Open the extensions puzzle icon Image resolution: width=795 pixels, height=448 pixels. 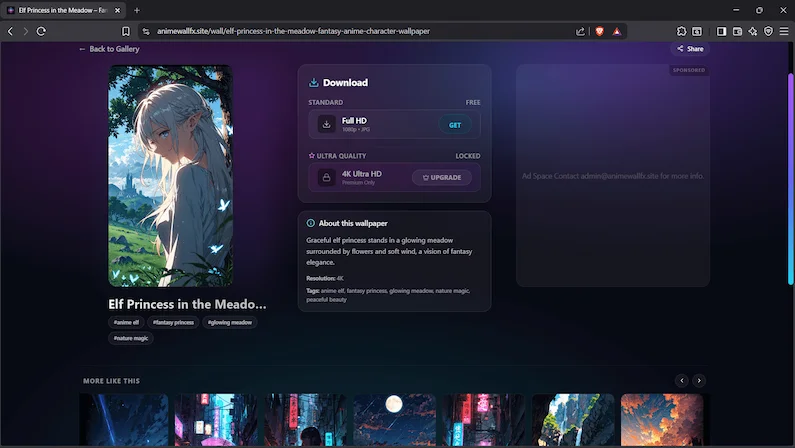[681, 31]
